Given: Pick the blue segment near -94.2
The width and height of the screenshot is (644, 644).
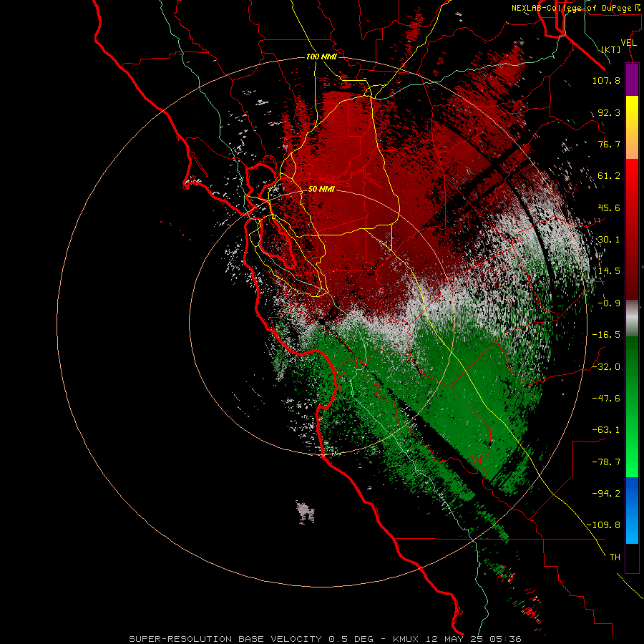Looking at the screenshot, I should click(632, 494).
